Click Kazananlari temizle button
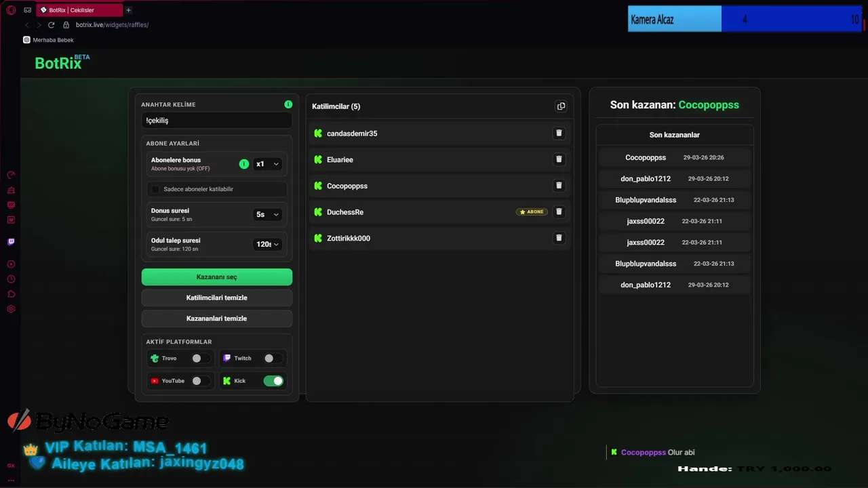The width and height of the screenshot is (868, 488). point(217,319)
